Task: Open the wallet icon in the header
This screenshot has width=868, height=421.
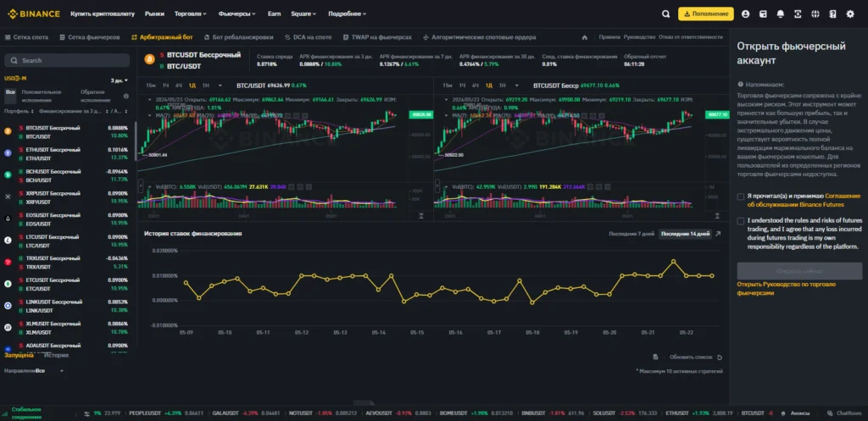Action: click(763, 14)
